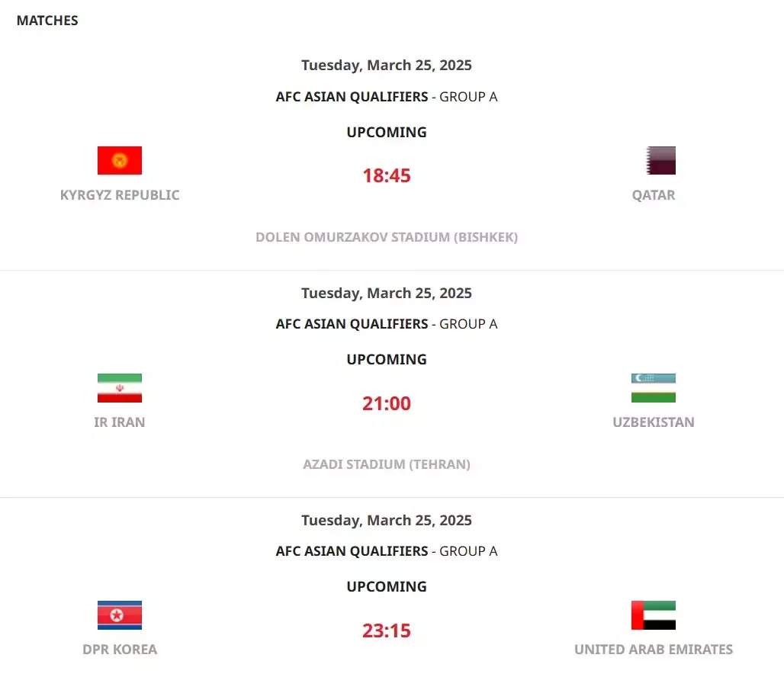Open the Uzbekistan flag icon
This screenshot has height=677, width=784.
coord(653,388)
